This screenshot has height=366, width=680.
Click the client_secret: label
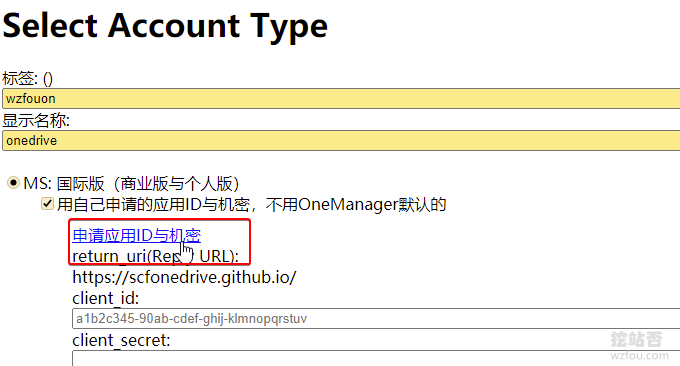tap(121, 340)
